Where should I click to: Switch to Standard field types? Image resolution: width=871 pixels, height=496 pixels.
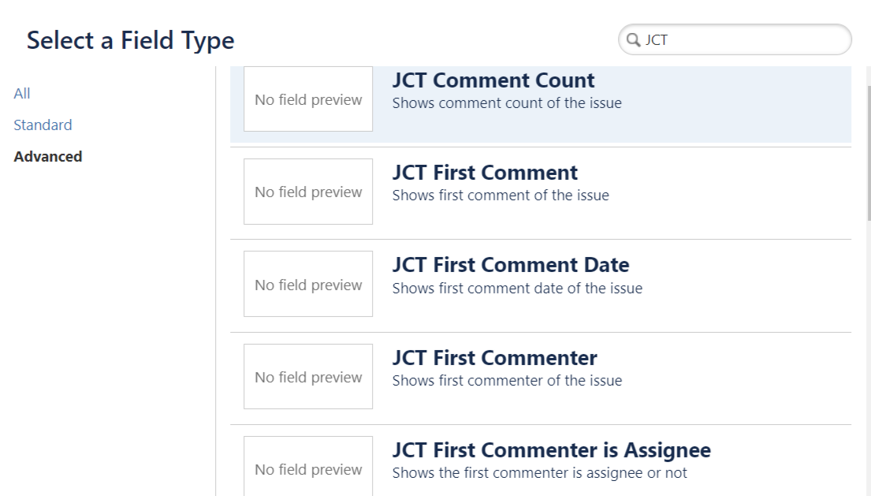point(42,125)
